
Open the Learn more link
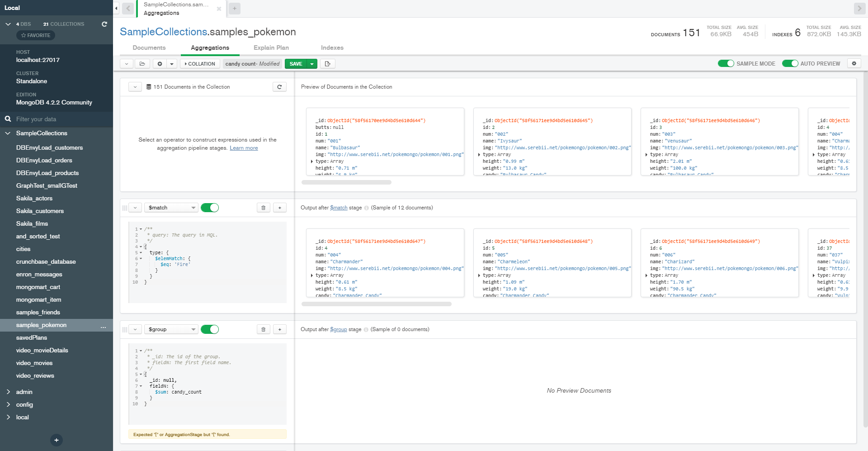[244, 148]
